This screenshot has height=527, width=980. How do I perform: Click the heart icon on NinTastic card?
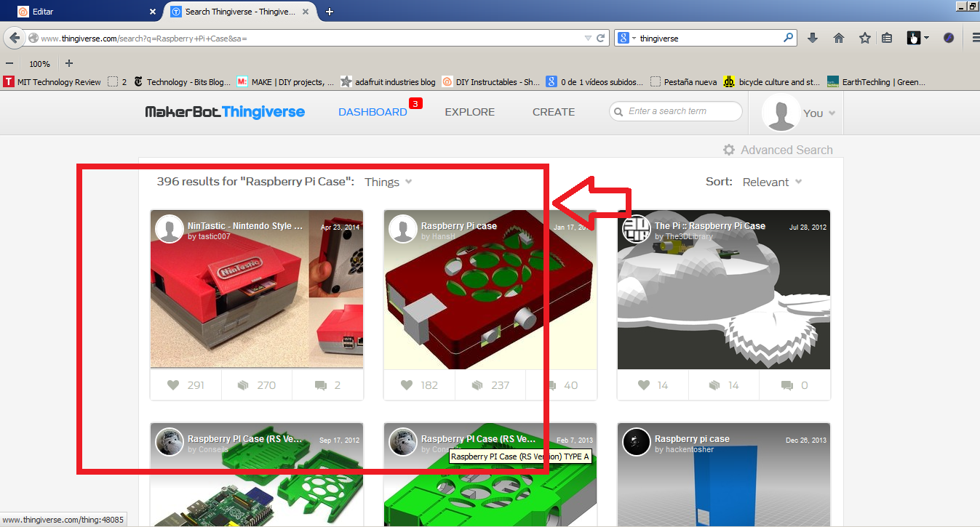[x=172, y=385]
